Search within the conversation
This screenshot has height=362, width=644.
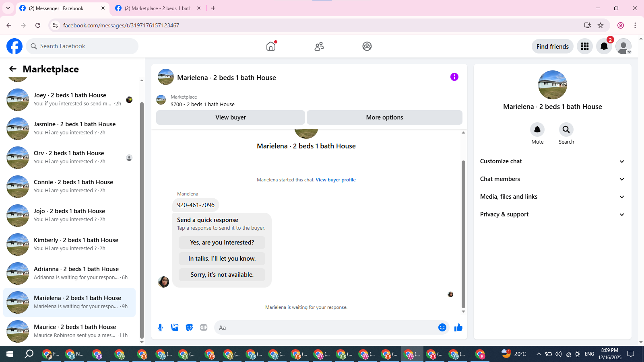coord(566,130)
